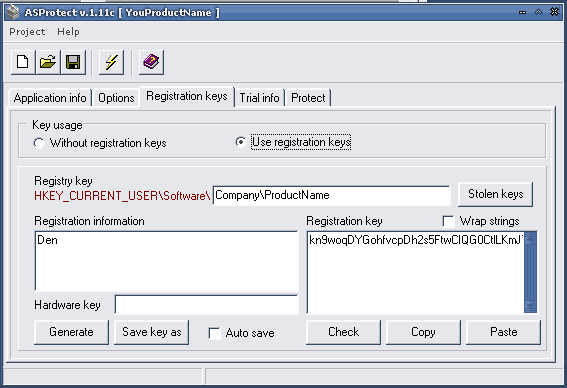Save the project with the floppy disk icon
Viewport: 567px width, 388px height.
tap(73, 62)
